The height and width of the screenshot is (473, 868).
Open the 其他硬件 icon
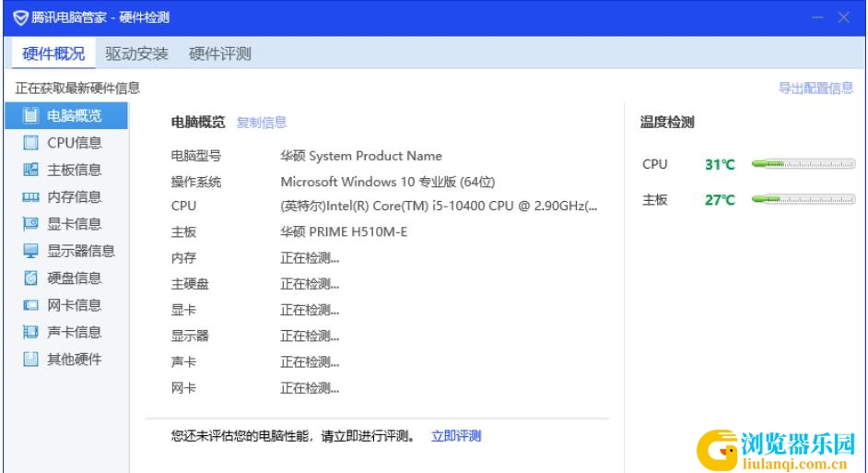pos(30,359)
